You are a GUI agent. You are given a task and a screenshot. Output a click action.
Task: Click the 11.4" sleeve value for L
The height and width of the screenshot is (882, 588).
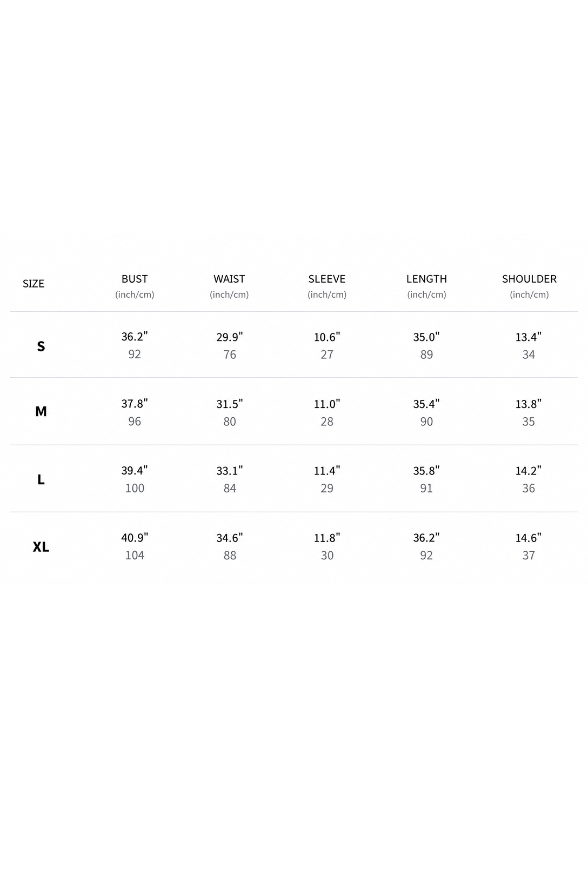coord(327,471)
